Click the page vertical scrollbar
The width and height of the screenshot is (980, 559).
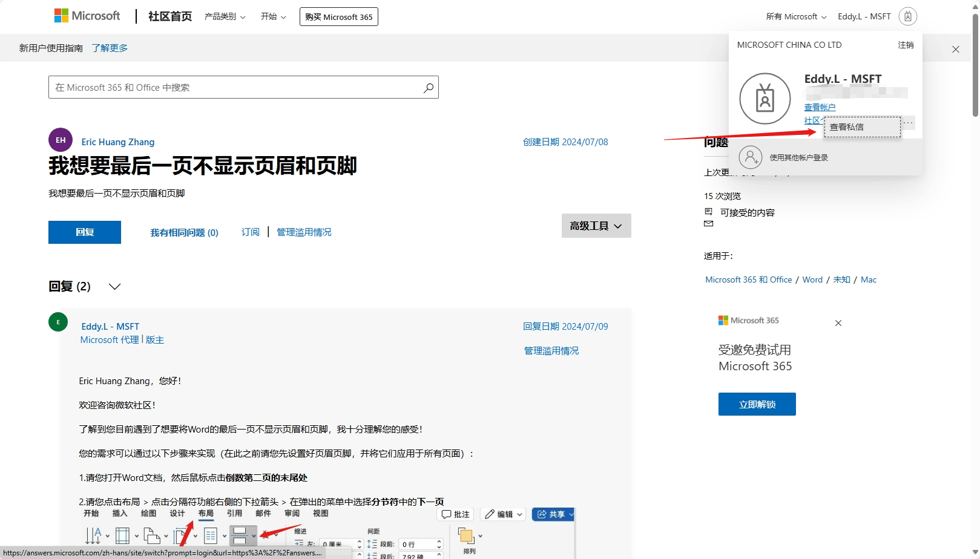point(975,65)
